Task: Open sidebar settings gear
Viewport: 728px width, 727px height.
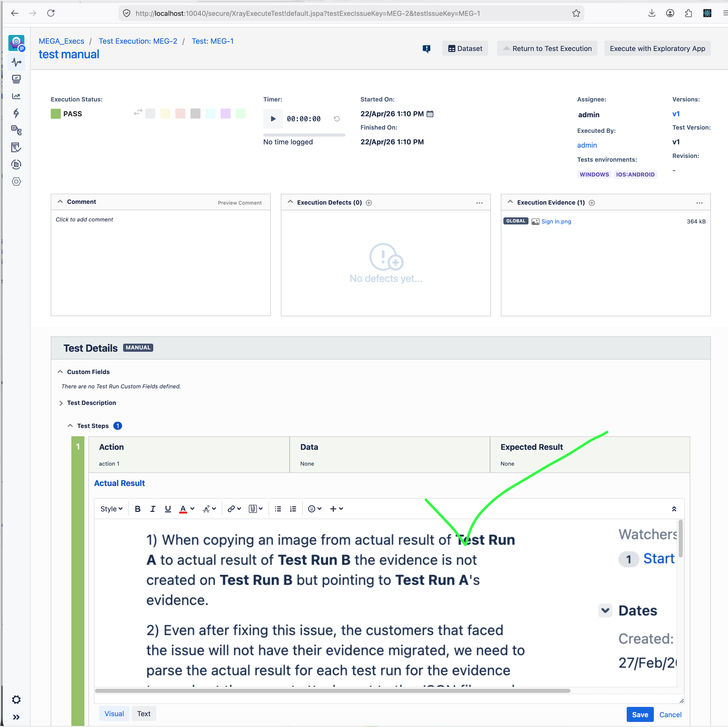Action: pyautogui.click(x=16, y=700)
